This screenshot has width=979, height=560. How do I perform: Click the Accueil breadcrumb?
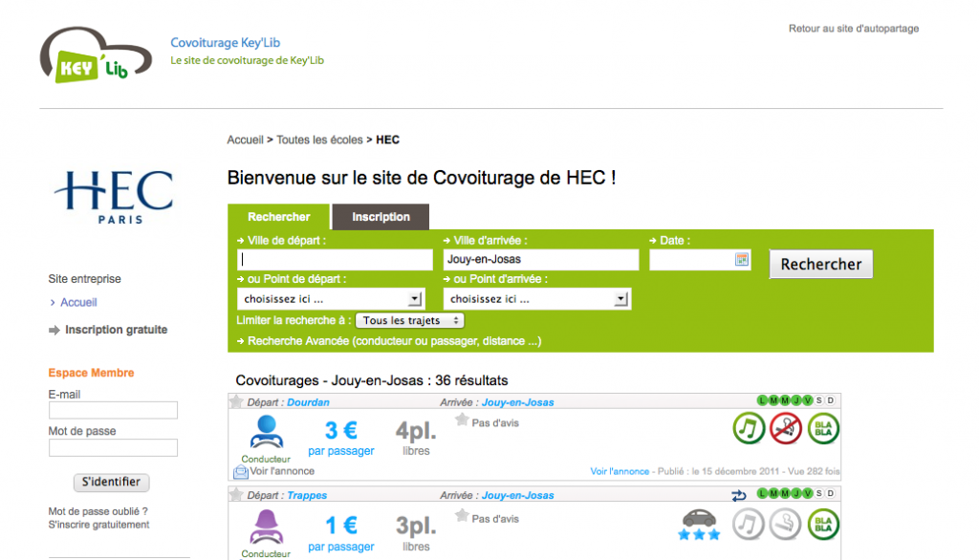(x=245, y=140)
